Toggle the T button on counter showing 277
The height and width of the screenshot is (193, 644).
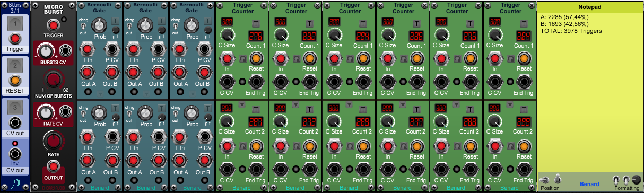click(416, 110)
